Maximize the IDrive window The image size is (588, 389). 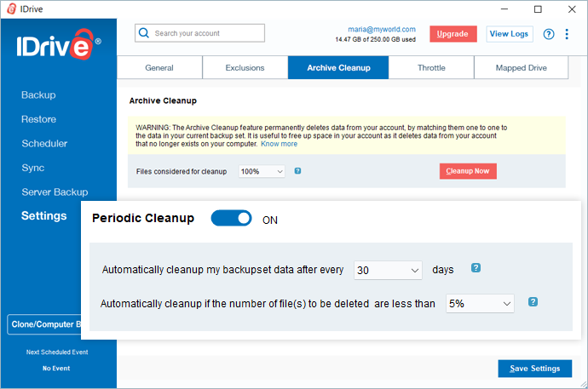tap(538, 9)
